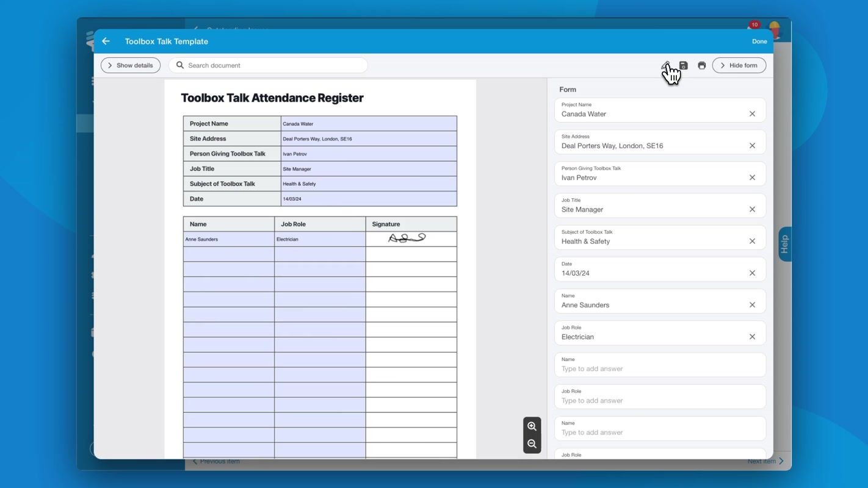Click the first empty Name answer field
Screen dimensions: 868x488
[659, 368]
